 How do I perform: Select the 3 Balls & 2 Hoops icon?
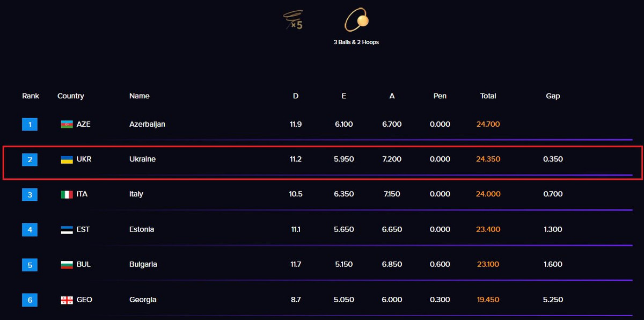click(356, 21)
